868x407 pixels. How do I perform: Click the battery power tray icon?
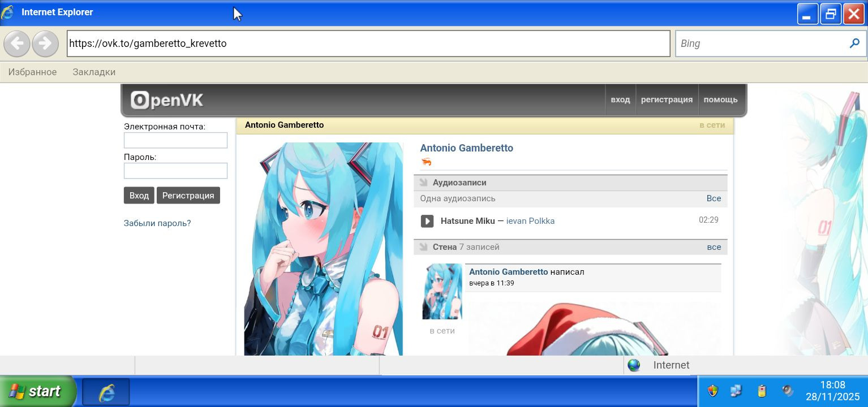tap(762, 391)
